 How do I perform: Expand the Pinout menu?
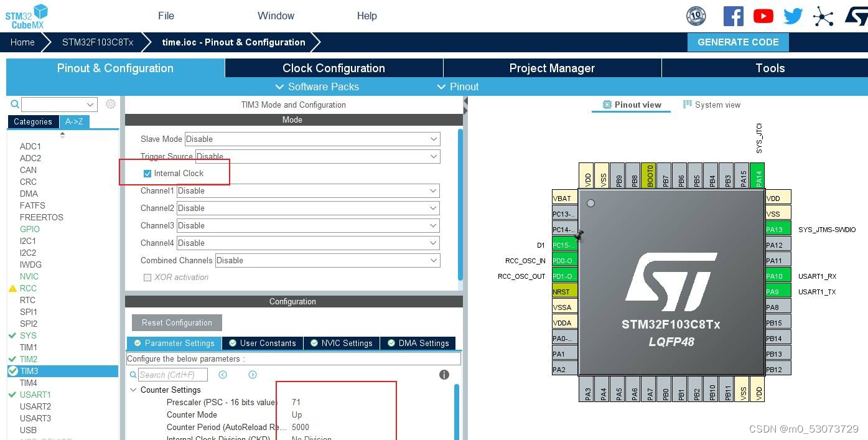pyautogui.click(x=458, y=87)
